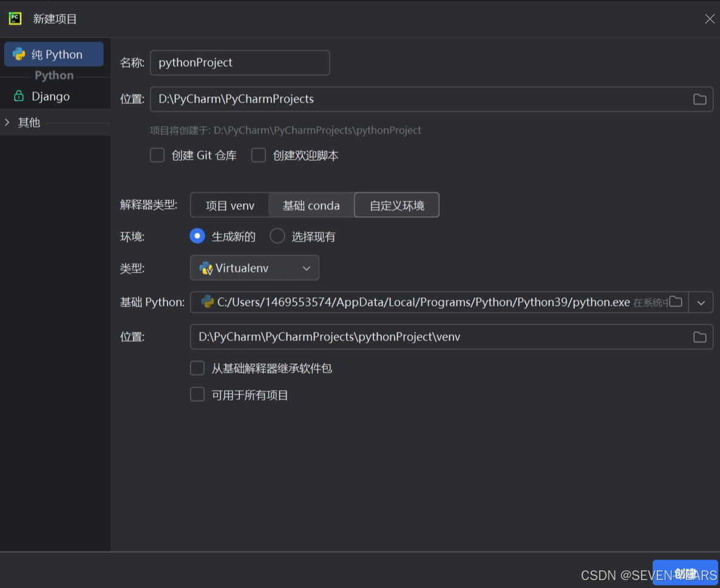Screen dimensions: 720x588
Task: Browse for venv location folder icon
Action: pos(699,337)
